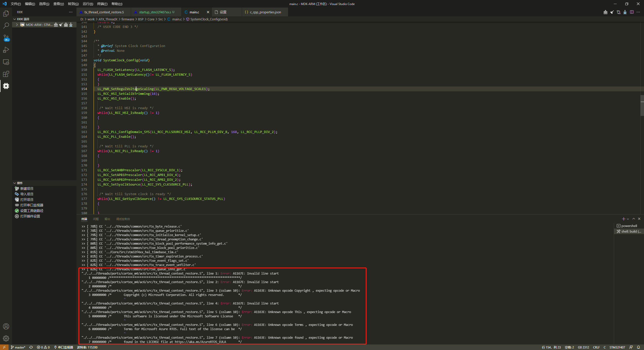This screenshot has height=350, width=644.
Task: Clean the project using broom icon
Action: click(x=61, y=25)
